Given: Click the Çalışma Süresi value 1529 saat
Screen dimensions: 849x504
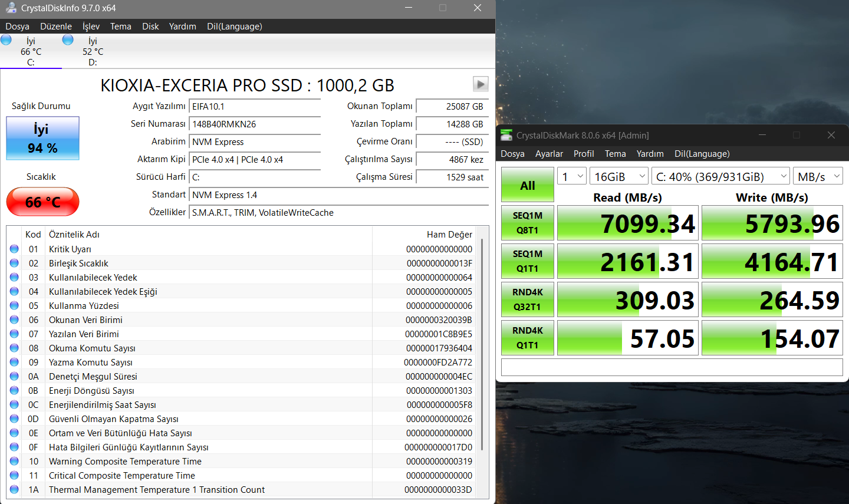Looking at the screenshot, I should tap(452, 177).
